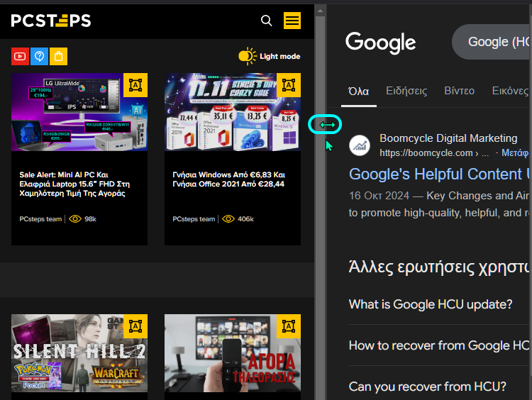532x400 pixels.
Task: Click PCsteps team author beside 406k views
Action: (194, 219)
